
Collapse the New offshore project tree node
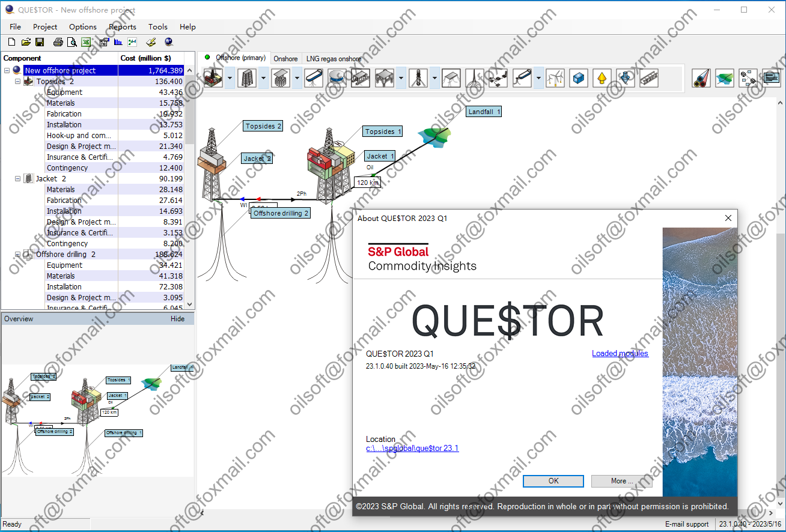(7, 71)
